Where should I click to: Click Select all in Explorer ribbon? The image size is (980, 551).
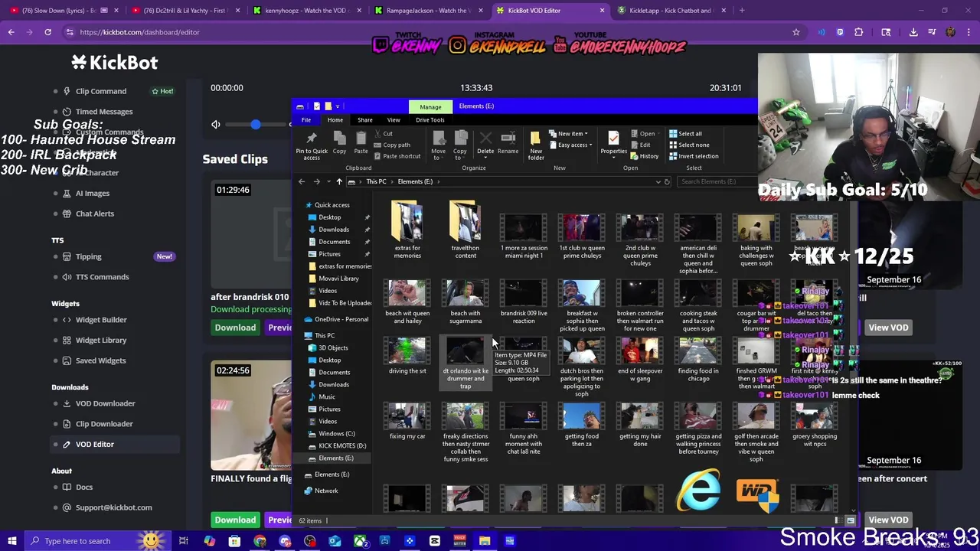(x=685, y=134)
